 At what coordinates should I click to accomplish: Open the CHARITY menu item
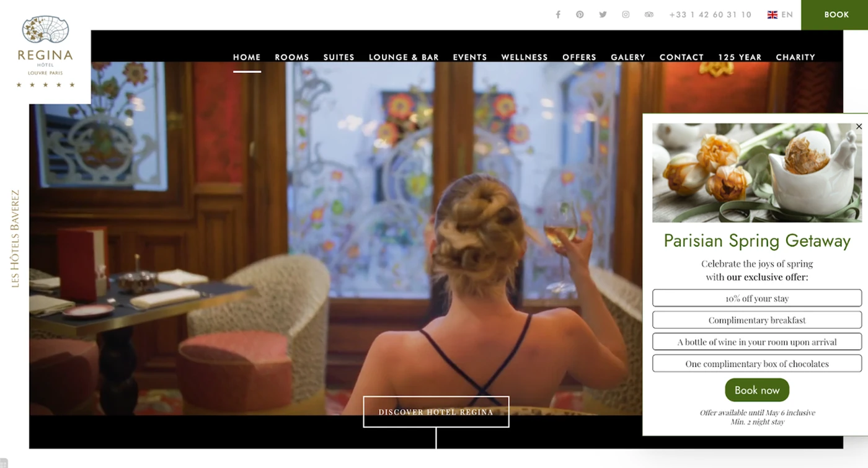795,57
